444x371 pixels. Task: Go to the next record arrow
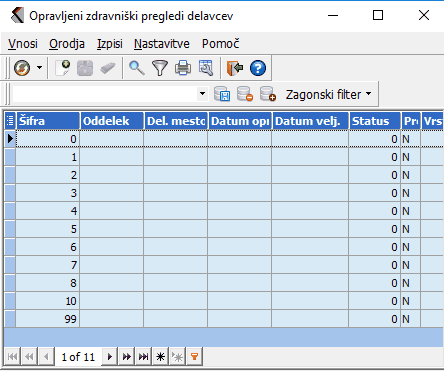[110, 357]
